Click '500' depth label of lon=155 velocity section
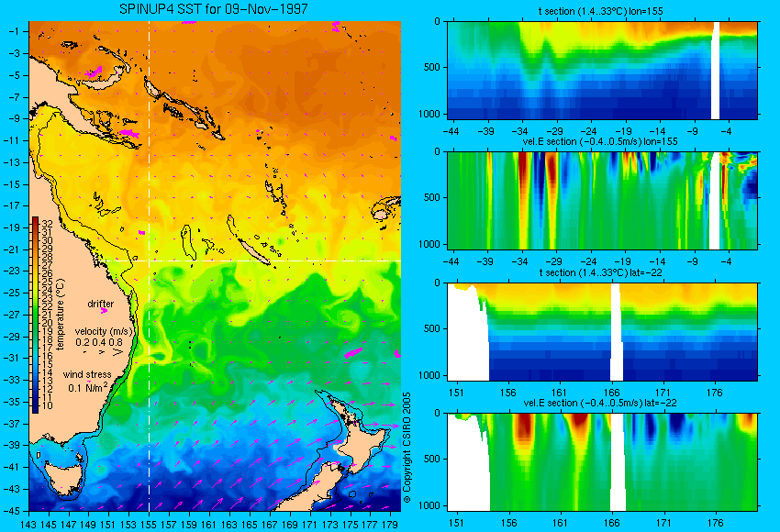Image resolution: width=780 pixels, height=532 pixels. pyautogui.click(x=432, y=197)
